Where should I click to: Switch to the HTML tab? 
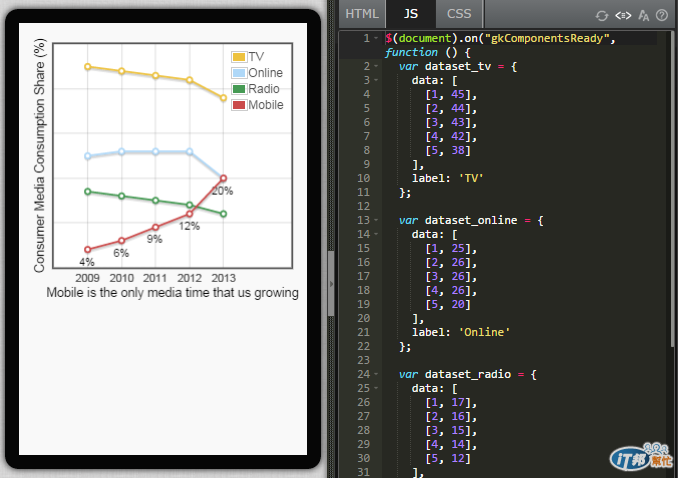click(x=362, y=14)
